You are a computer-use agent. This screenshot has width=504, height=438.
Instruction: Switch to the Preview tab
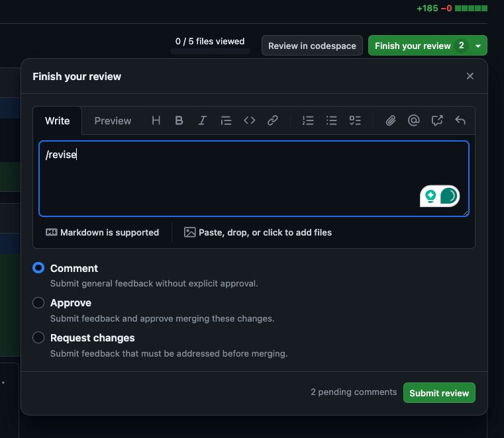click(x=113, y=120)
